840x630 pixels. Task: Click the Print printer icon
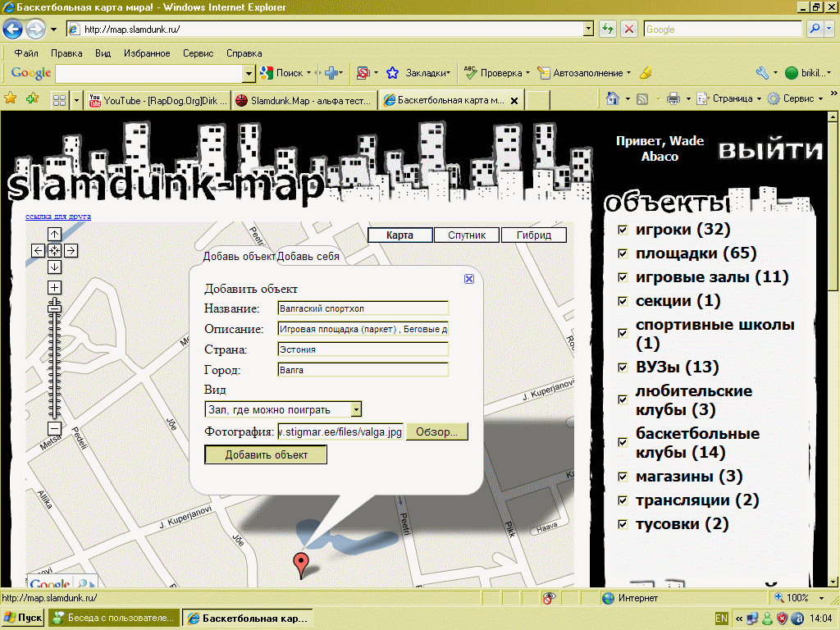(x=673, y=99)
